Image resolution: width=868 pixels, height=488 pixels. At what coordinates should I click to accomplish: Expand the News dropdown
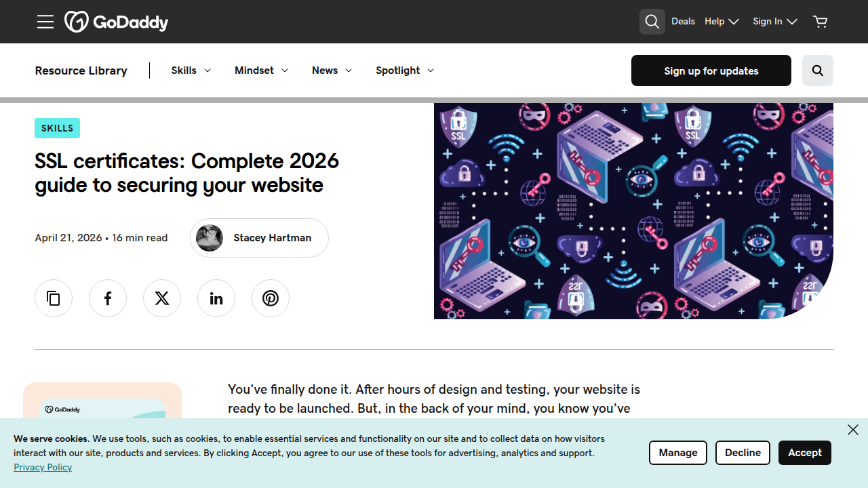coord(332,70)
